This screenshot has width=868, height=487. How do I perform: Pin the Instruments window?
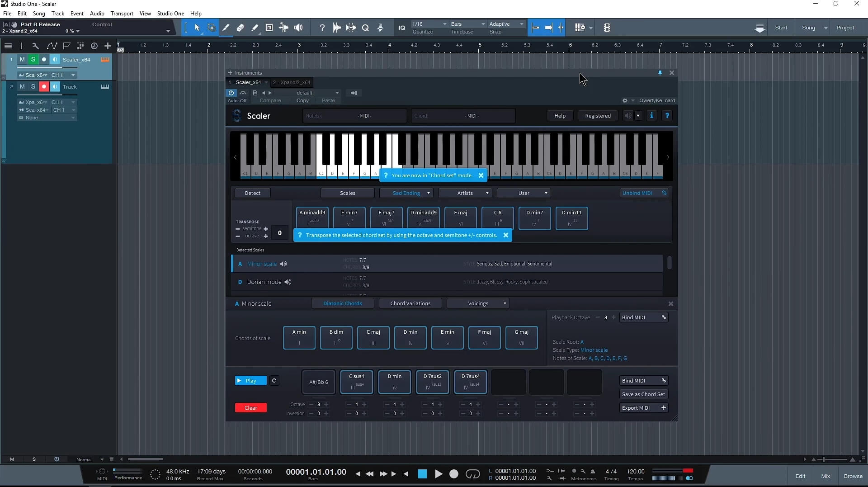point(660,73)
